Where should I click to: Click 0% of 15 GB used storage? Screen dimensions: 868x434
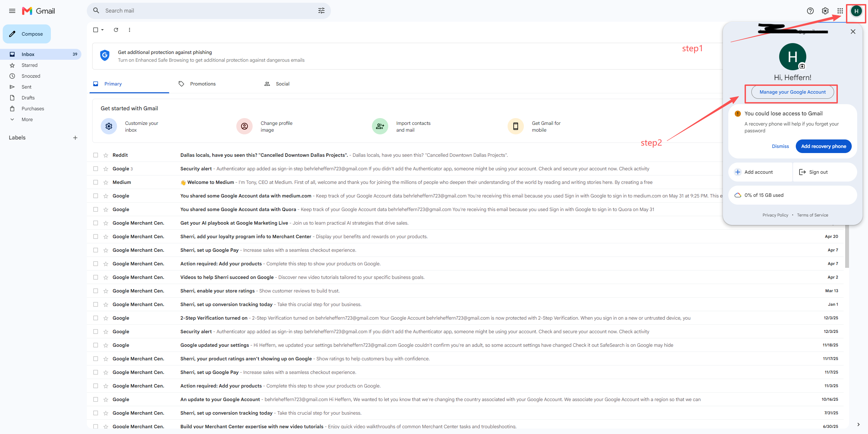[793, 195]
